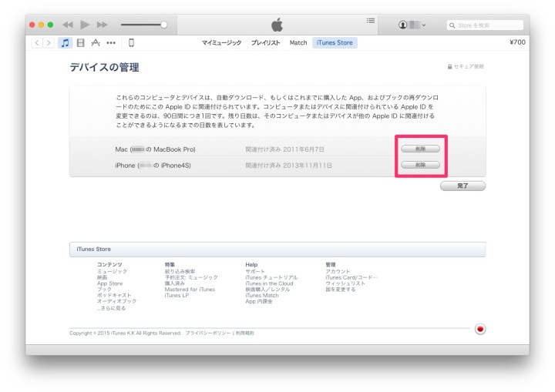
Task: Switch to プレイリスト tab
Action: tap(265, 42)
